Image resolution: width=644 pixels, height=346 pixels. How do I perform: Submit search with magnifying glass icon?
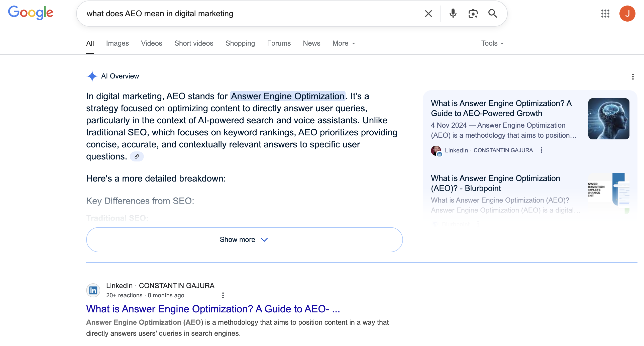pyautogui.click(x=493, y=14)
